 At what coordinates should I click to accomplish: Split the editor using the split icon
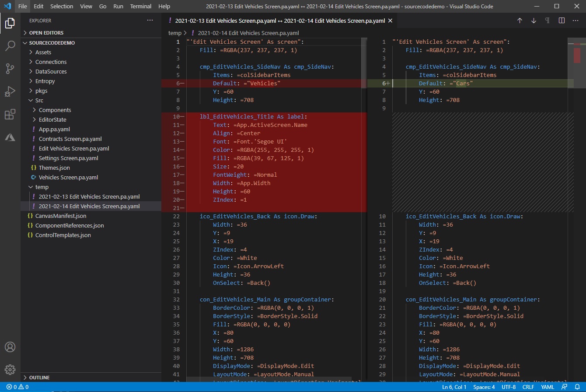562,20
